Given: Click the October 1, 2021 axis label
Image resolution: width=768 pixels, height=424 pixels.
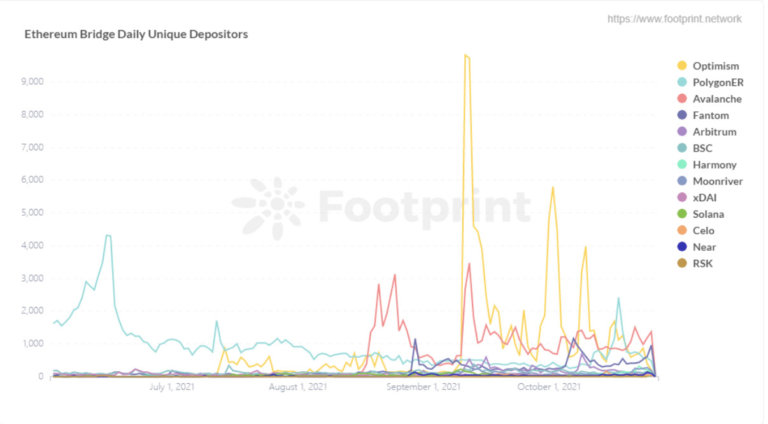Looking at the screenshot, I should click(x=549, y=387).
